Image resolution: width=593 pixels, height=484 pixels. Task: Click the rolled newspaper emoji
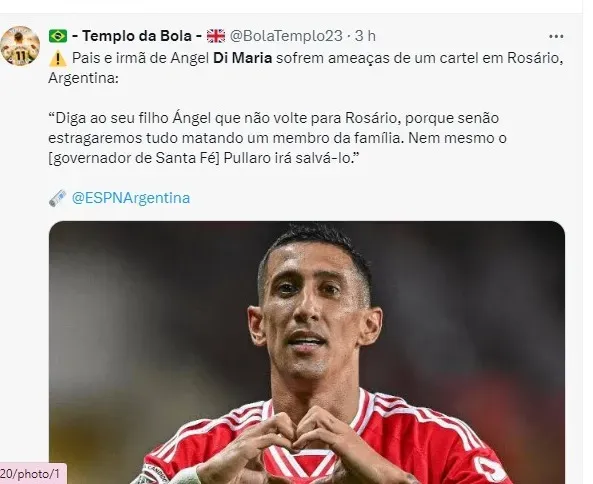click(58, 198)
